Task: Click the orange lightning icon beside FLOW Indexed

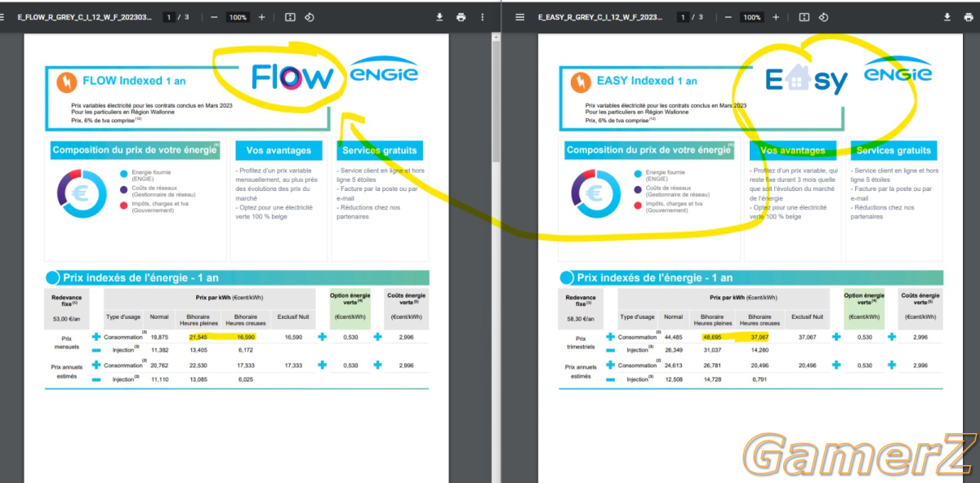Action: pos(66,82)
